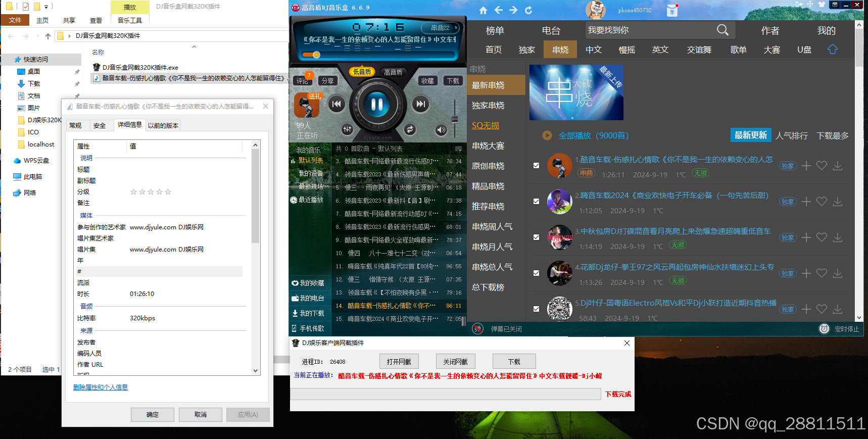Switch to high quality 高音质
The width and height of the screenshot is (868, 439).
tap(393, 72)
